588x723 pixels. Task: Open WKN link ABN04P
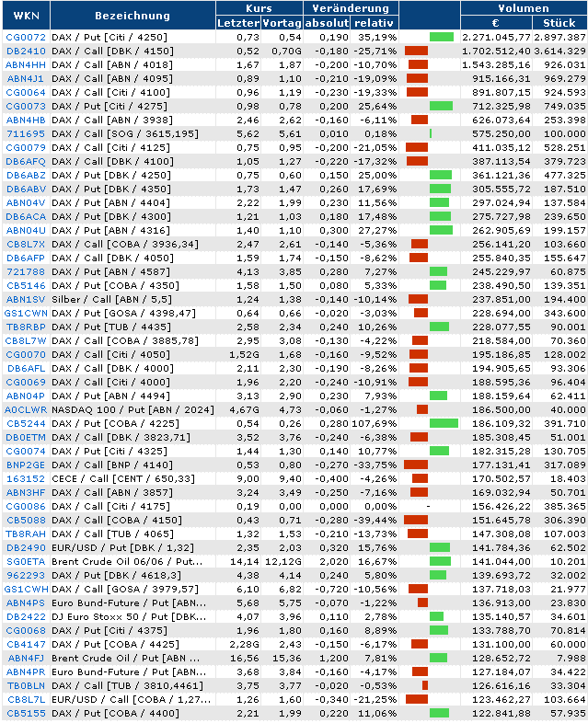click(x=26, y=396)
